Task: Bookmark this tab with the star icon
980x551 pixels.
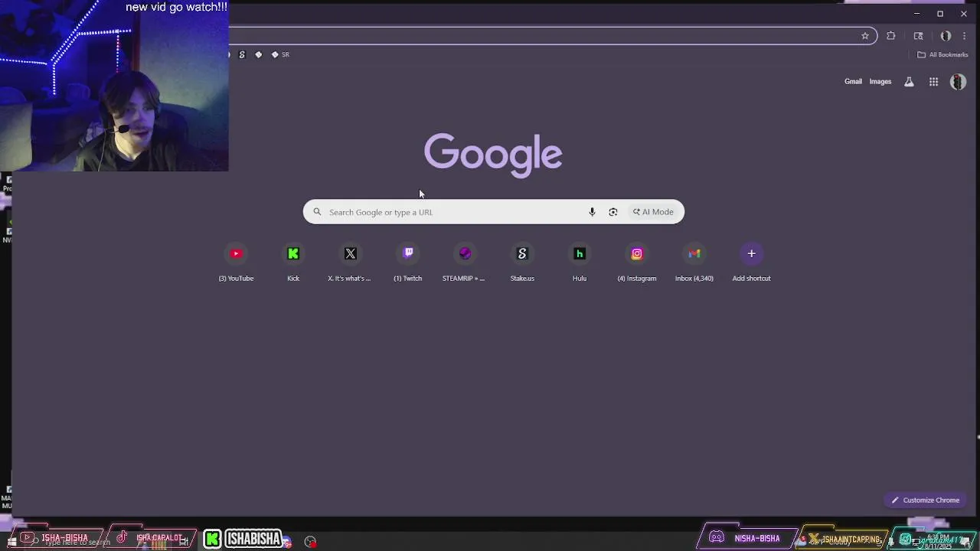Action: click(x=865, y=36)
